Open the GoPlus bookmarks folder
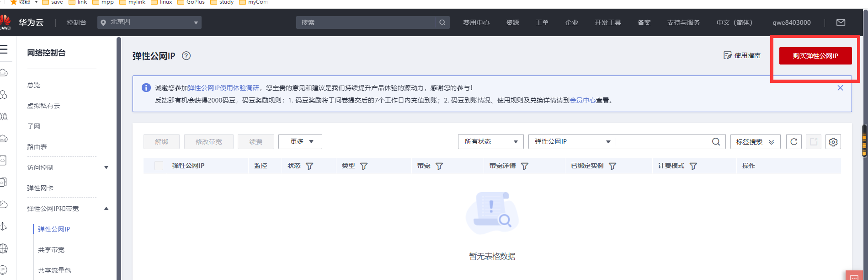The image size is (868, 280). (x=191, y=2)
